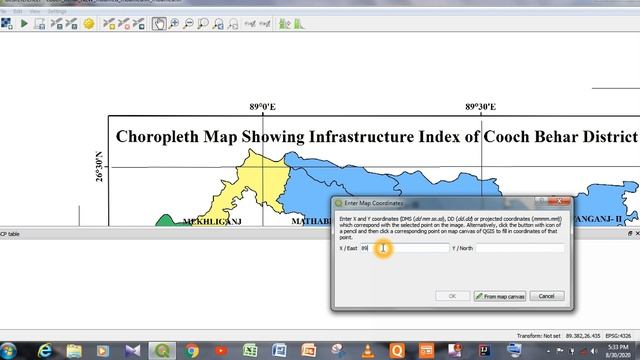Open the View menu
The height and width of the screenshot is (360, 640).
35,11
